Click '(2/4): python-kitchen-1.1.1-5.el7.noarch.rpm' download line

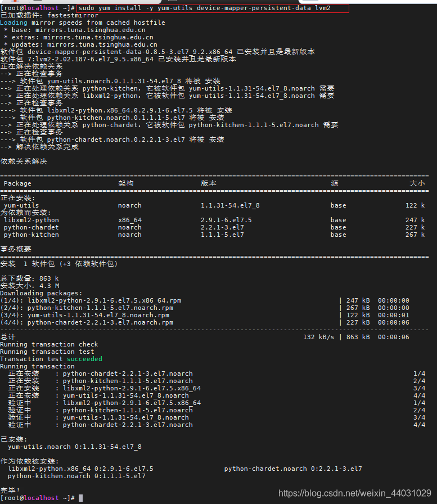click(x=205, y=308)
